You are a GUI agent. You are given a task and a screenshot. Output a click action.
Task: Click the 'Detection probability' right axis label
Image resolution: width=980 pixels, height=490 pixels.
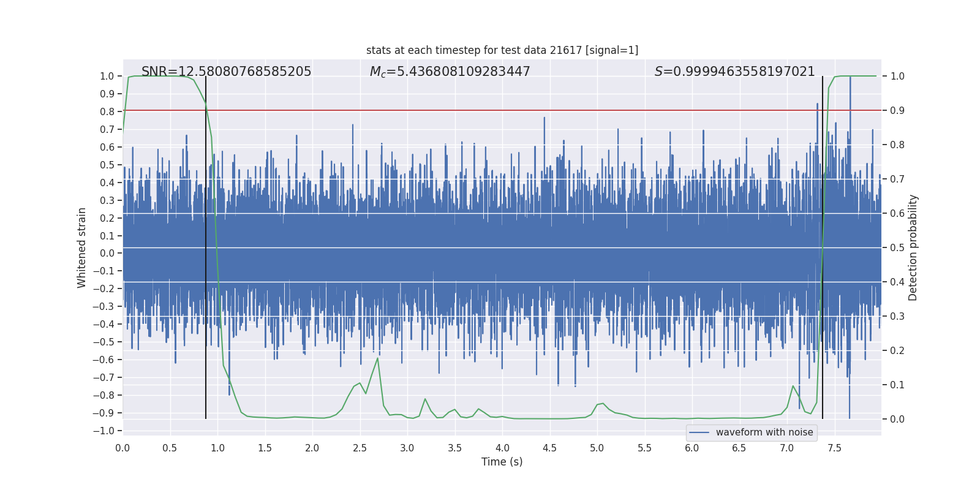[x=913, y=247]
